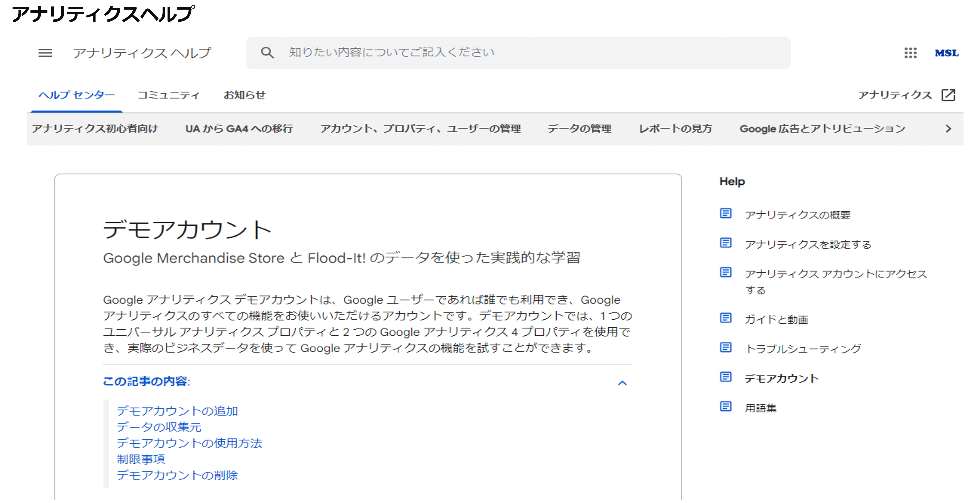Open アナリティクス初心者向け category

[x=95, y=129]
